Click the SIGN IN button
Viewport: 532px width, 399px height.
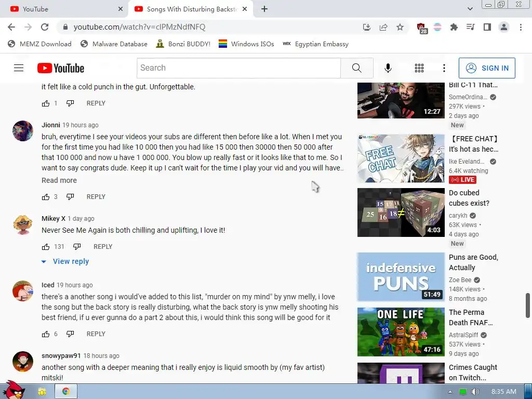point(487,68)
